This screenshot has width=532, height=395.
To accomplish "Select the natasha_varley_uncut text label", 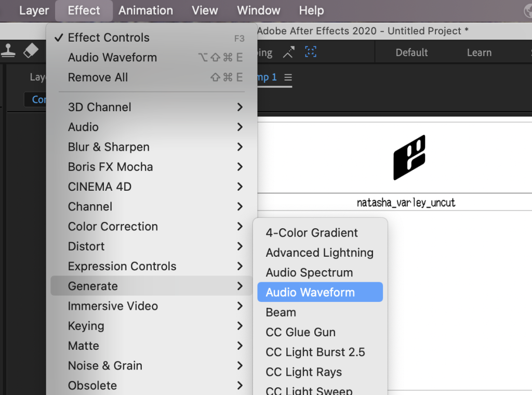I will point(406,202).
